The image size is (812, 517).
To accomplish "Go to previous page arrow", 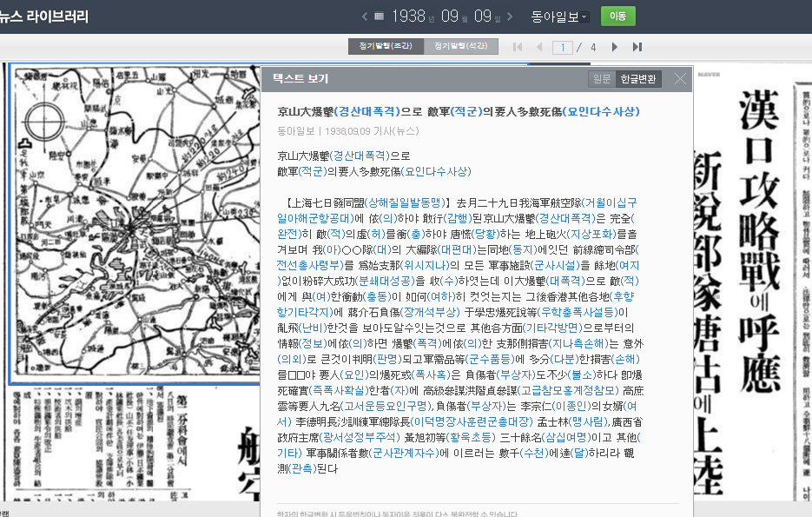I will pos(539,47).
